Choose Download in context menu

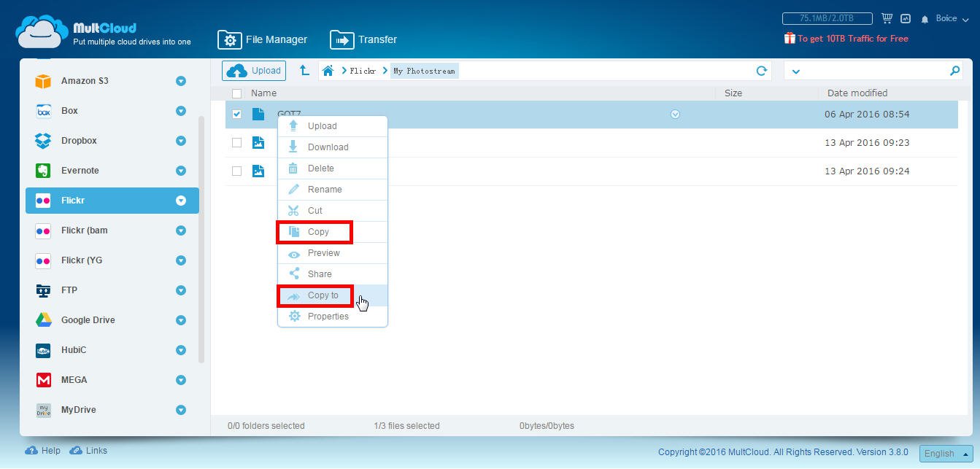[333, 147]
